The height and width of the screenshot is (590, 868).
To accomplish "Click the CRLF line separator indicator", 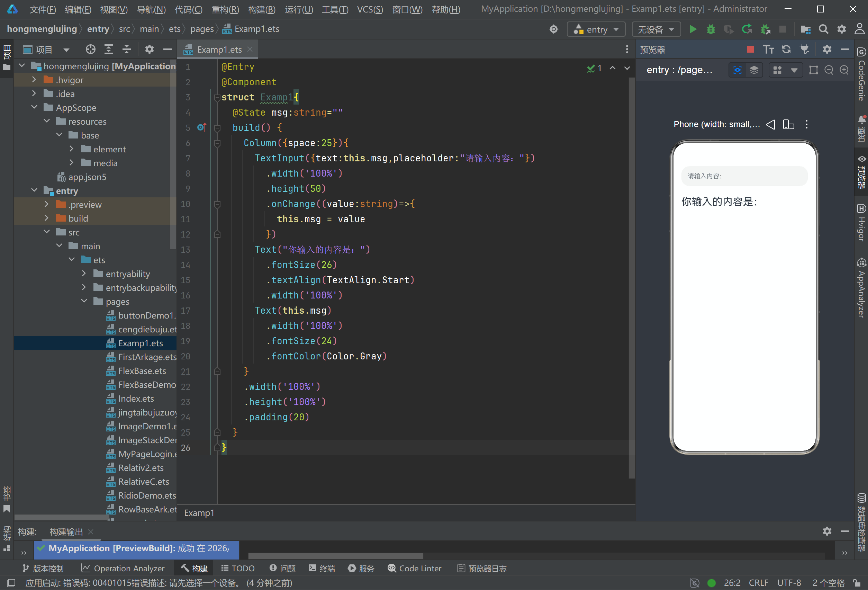I will [759, 583].
